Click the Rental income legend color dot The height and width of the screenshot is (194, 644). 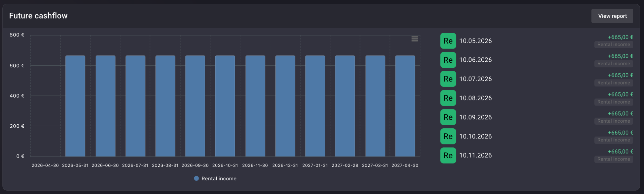[x=197, y=179]
